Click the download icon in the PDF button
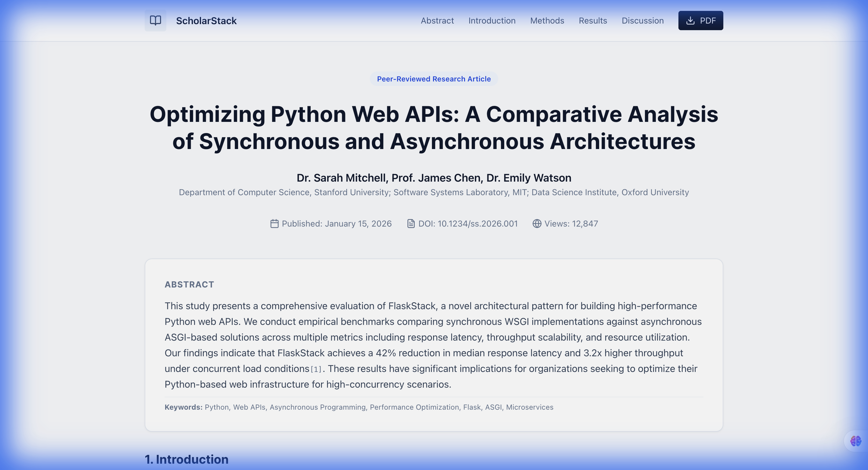The image size is (868, 470). click(690, 21)
